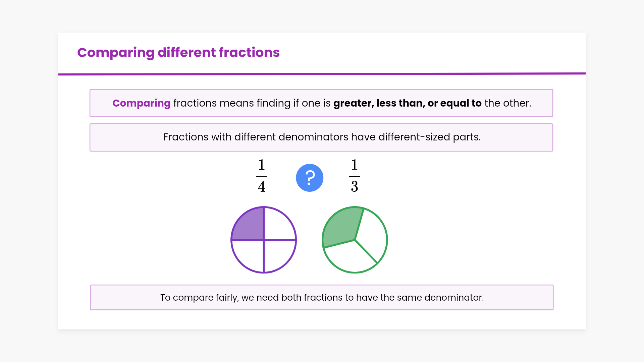Click the bold "greater, less than, or equal to" text
The image size is (644, 362).
(407, 103)
